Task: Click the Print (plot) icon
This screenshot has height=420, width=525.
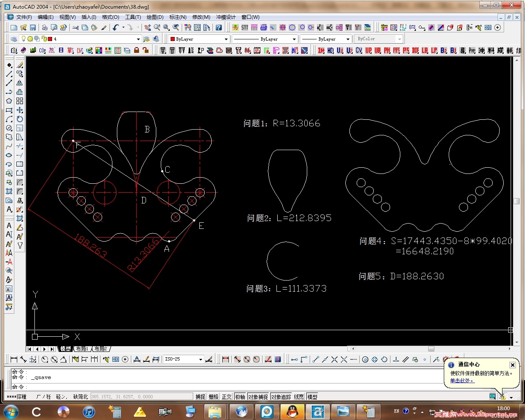Action: point(44,27)
